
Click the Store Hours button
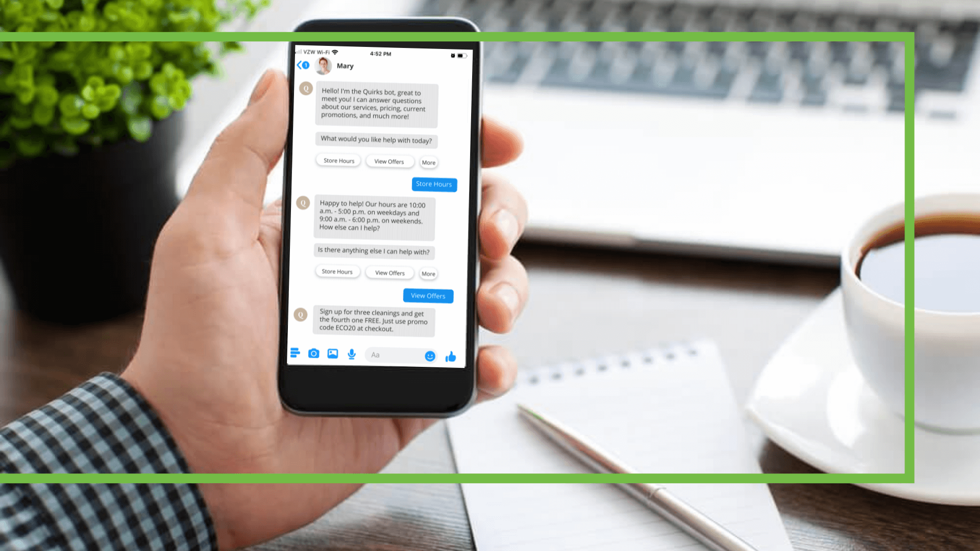[338, 160]
